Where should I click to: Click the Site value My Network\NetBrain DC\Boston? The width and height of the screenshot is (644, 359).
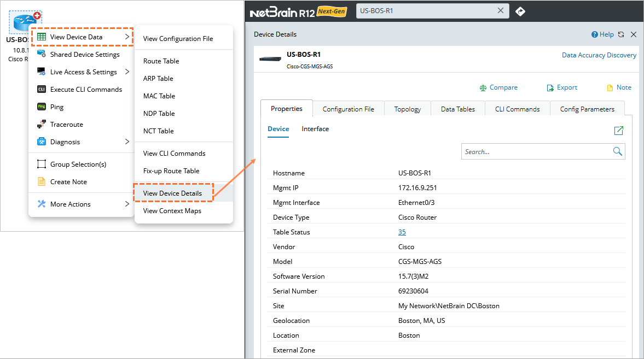(449, 305)
